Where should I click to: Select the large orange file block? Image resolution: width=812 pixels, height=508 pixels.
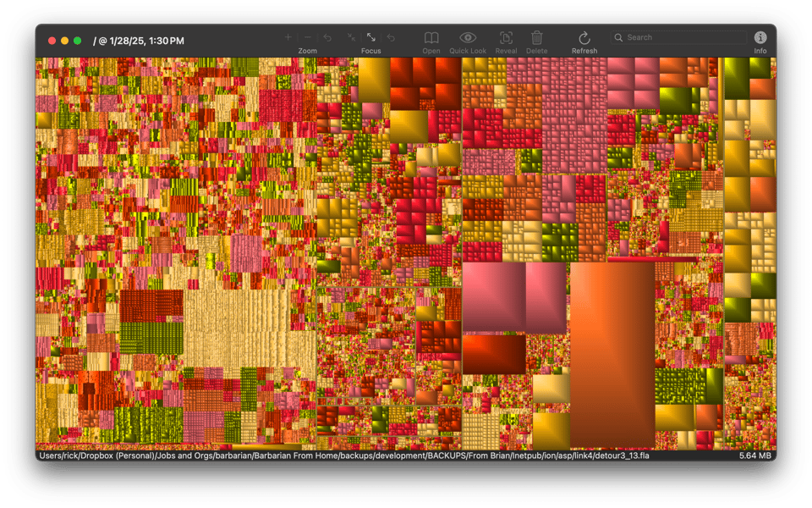612,354
